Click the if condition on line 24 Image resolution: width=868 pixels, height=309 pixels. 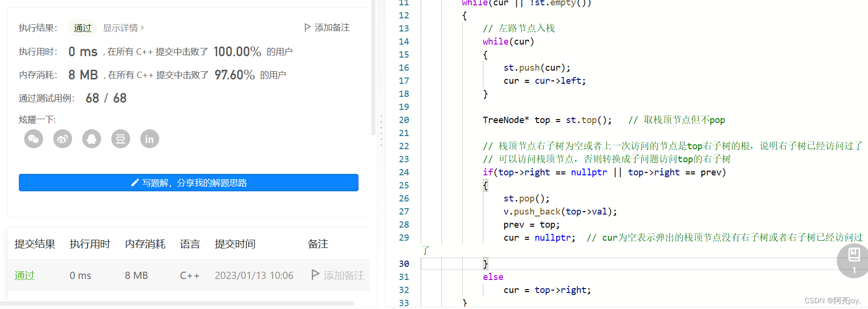604,172
